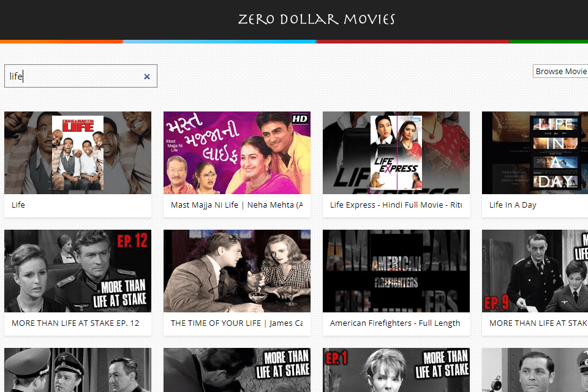Open Mast Majja Ni Life thumbnail

point(237,153)
